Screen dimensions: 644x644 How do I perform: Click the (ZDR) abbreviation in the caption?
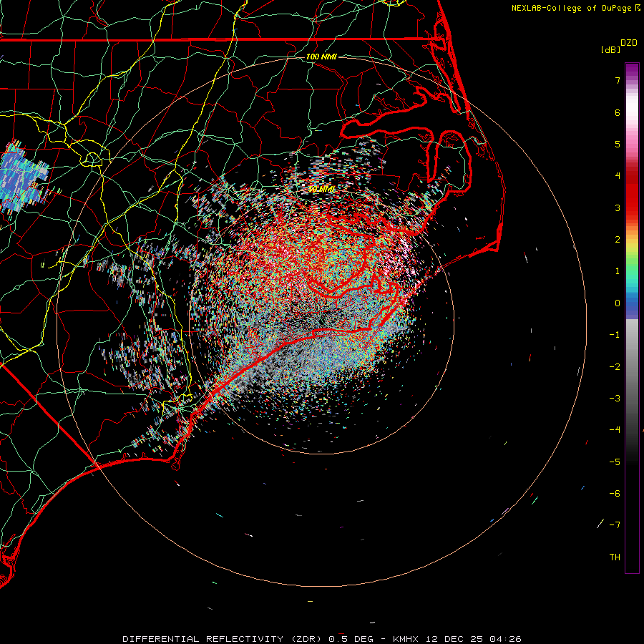point(306,639)
